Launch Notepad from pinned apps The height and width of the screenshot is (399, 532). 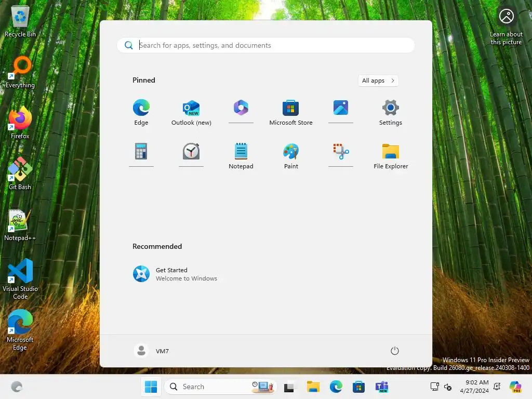[241, 156]
